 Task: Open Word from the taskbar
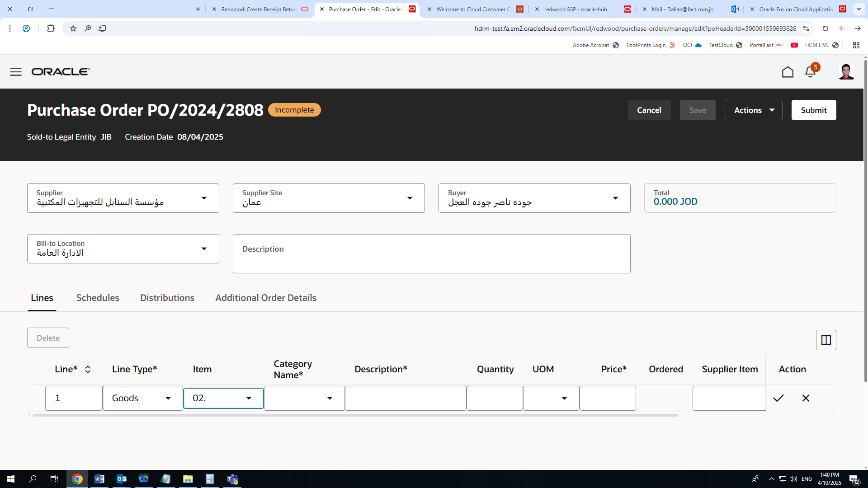click(99, 479)
